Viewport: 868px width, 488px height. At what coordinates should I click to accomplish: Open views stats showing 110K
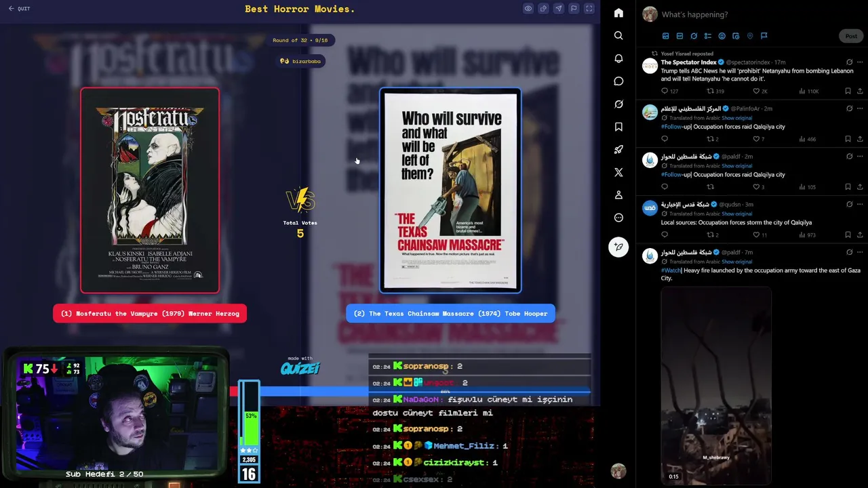click(809, 91)
